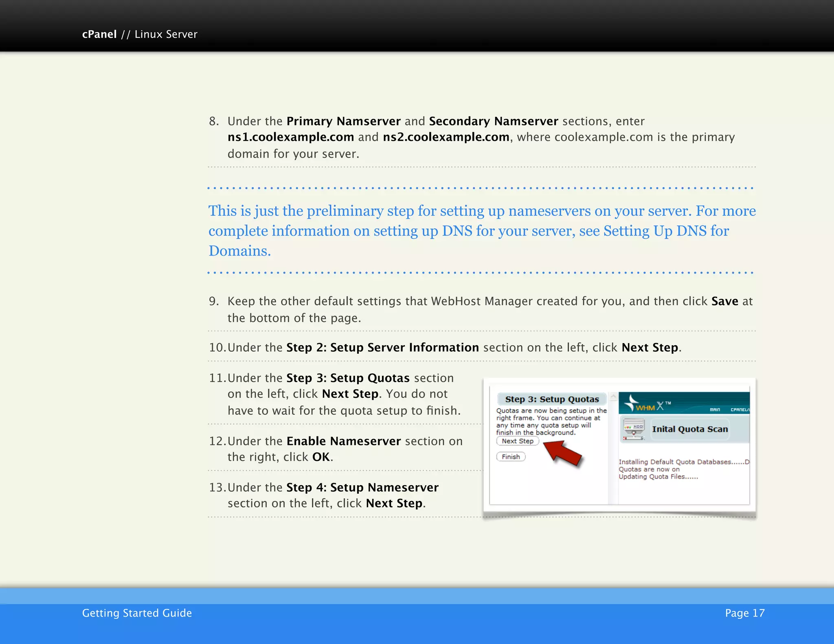This screenshot has width=834, height=644.
Task: Click 'Updating Quota Files......' status text
Action: pyautogui.click(x=658, y=477)
